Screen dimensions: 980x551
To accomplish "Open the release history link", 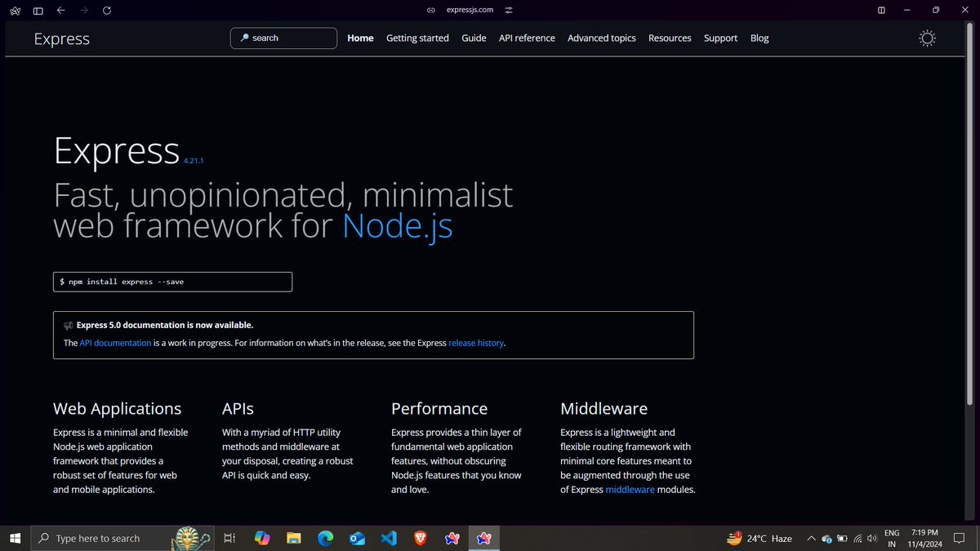I will (476, 343).
